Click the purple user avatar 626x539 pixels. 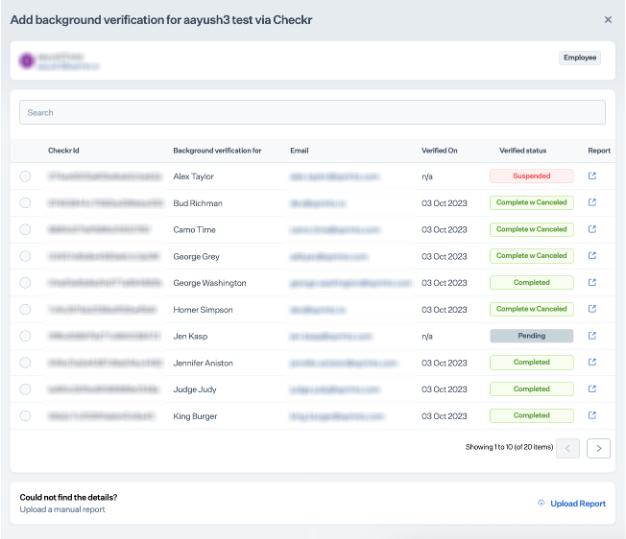(27, 61)
